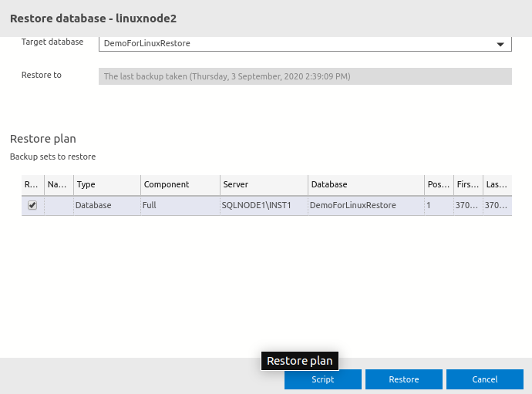Image resolution: width=532 pixels, height=394 pixels.
Task: Select the DemoForLinuxRestore database cell in grid
Action: (365, 205)
